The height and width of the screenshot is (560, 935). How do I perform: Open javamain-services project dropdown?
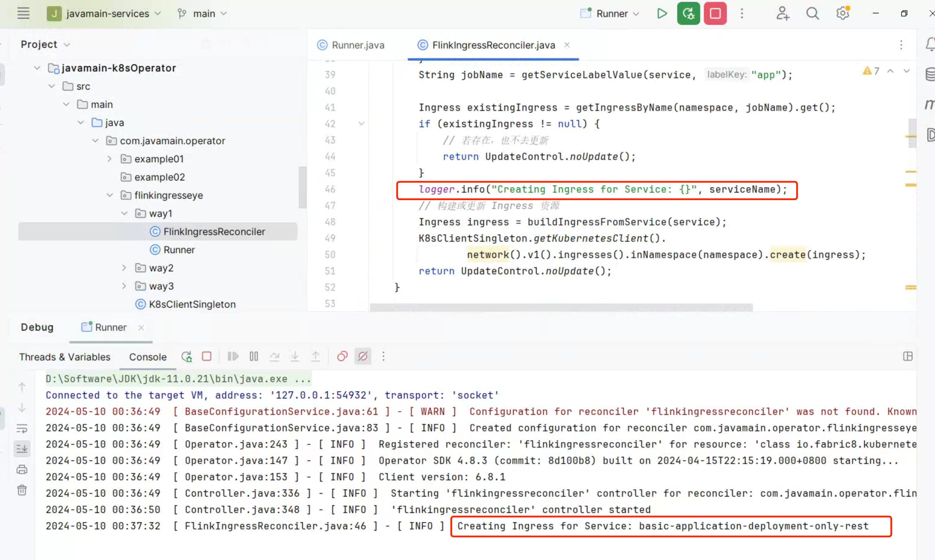[x=104, y=13]
